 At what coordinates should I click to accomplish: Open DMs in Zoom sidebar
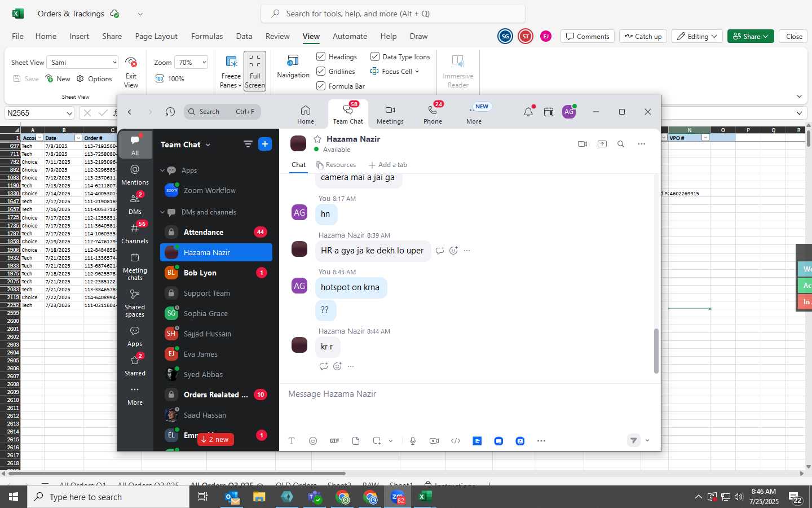pyautogui.click(x=135, y=204)
